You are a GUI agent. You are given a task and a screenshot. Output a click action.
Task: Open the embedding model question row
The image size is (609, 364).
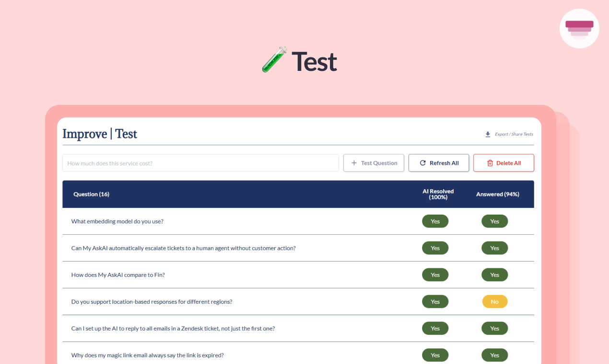click(x=117, y=221)
